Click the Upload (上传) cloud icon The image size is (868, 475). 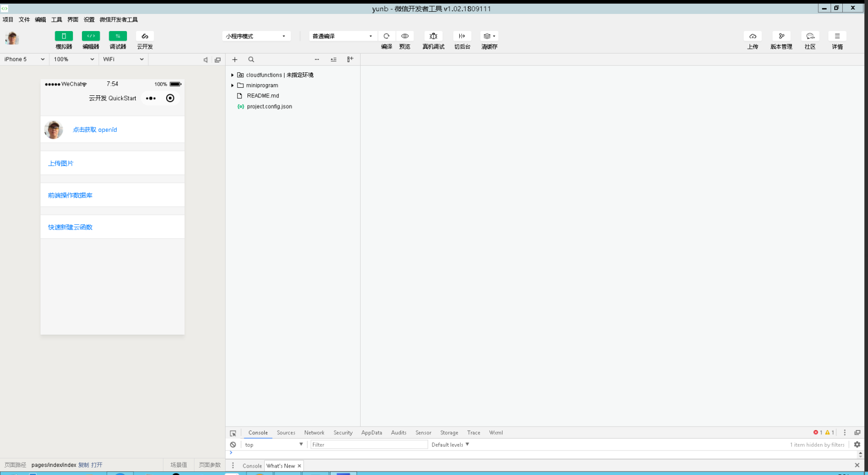[753, 36]
